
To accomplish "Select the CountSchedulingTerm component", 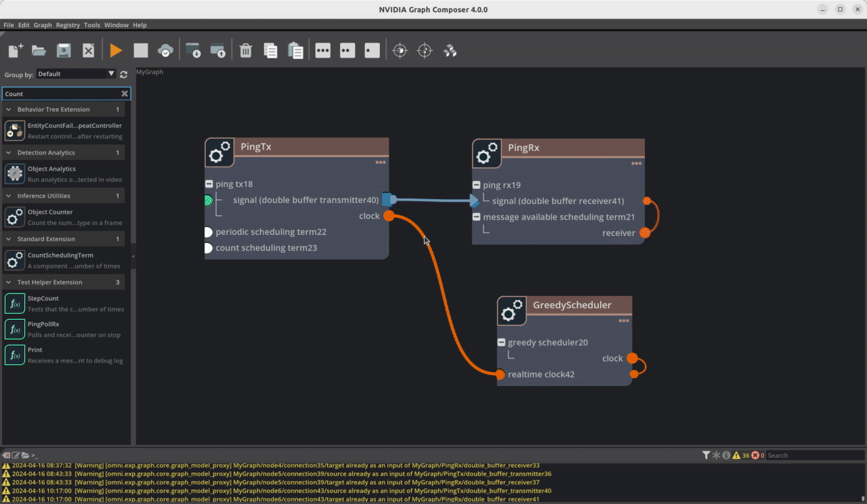I will click(x=65, y=261).
